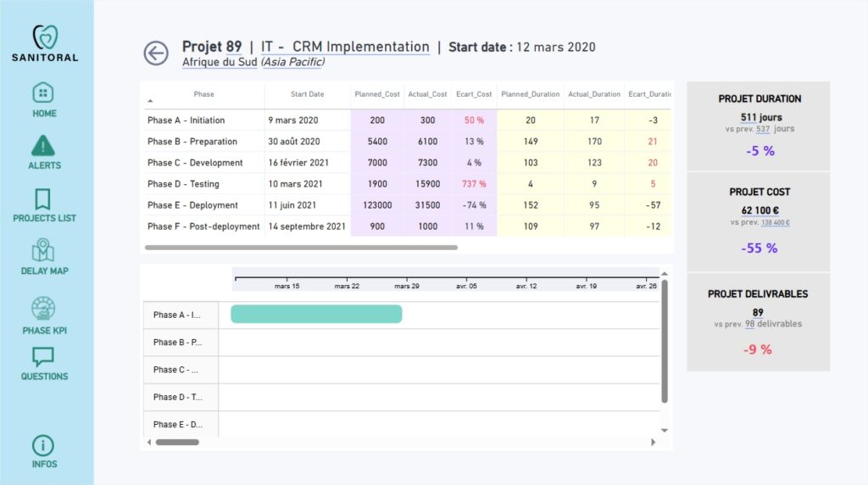Click the Gantt scroll up arrow
Screen dimensions: 868x485
click(665, 274)
